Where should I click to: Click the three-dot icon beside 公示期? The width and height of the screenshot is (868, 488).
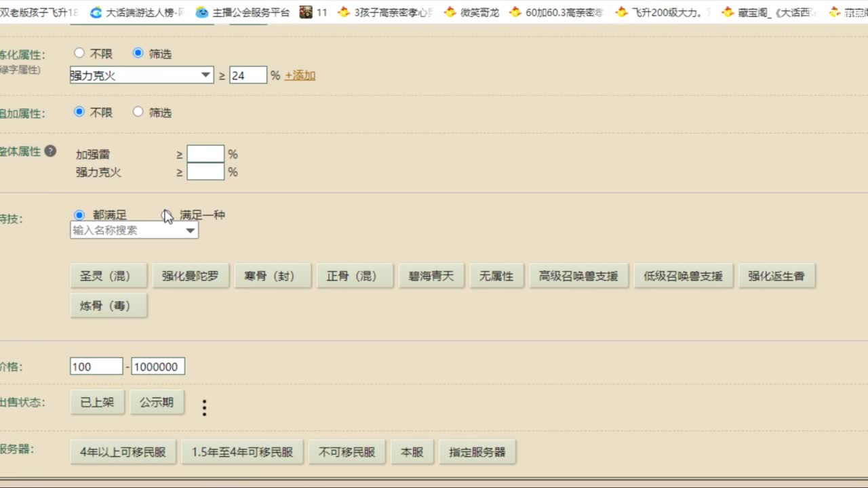tap(204, 407)
